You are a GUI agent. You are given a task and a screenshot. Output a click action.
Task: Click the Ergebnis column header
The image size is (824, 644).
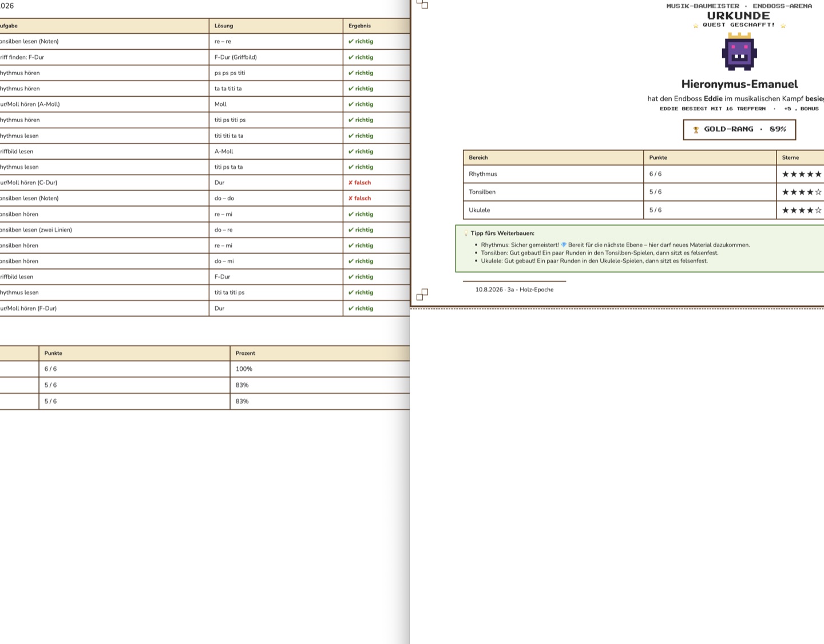tap(377, 26)
